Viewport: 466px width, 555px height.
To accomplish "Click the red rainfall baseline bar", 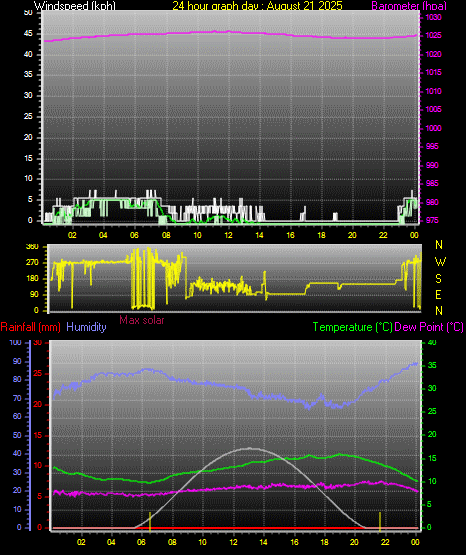I will (235, 528).
